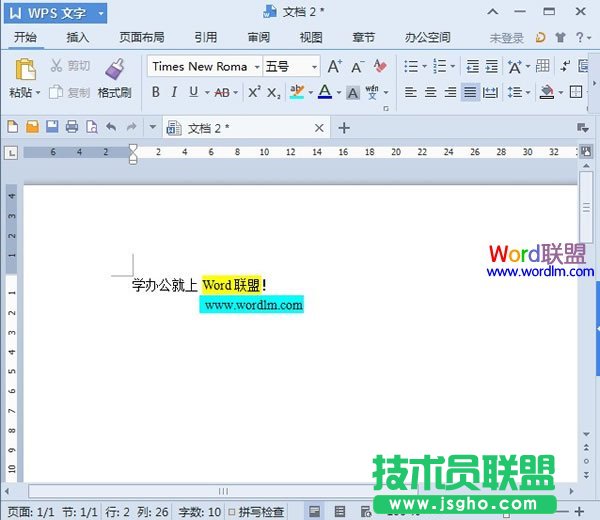Expand quick access toolbar options
This screenshot has height=520, width=600.
click(152, 127)
